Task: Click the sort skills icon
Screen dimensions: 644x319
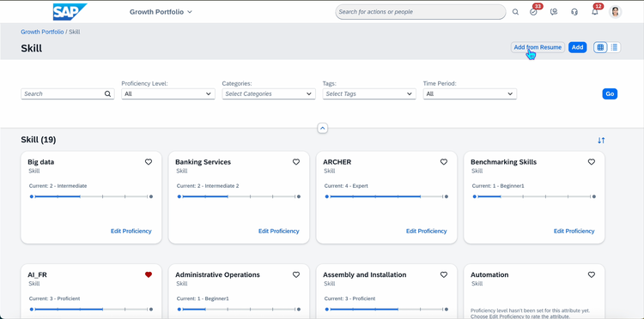Action: tap(601, 141)
